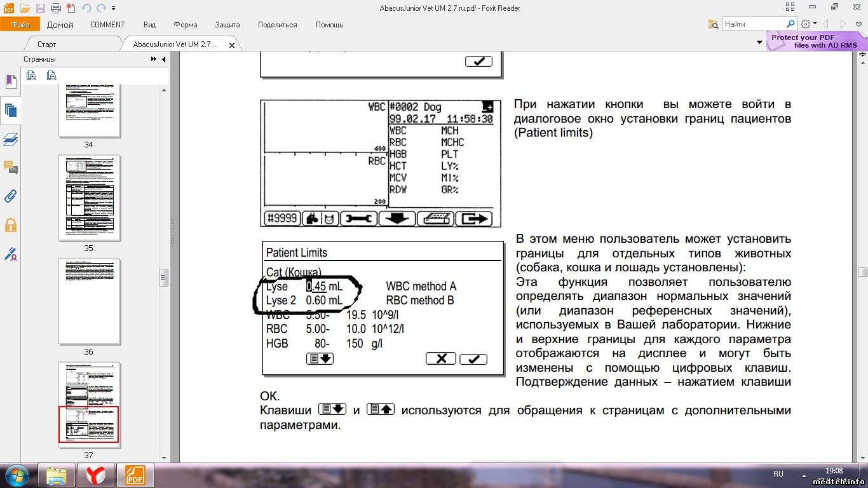Viewport: 868px width, 488px height.
Task: Collapse the Страницы panel with left arrow
Action: 164,59
